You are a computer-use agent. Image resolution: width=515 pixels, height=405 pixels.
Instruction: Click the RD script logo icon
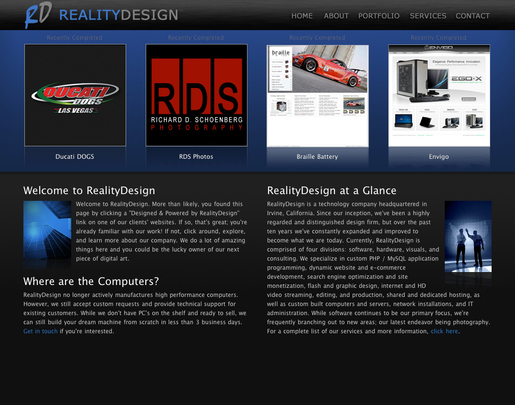pyautogui.click(x=38, y=15)
